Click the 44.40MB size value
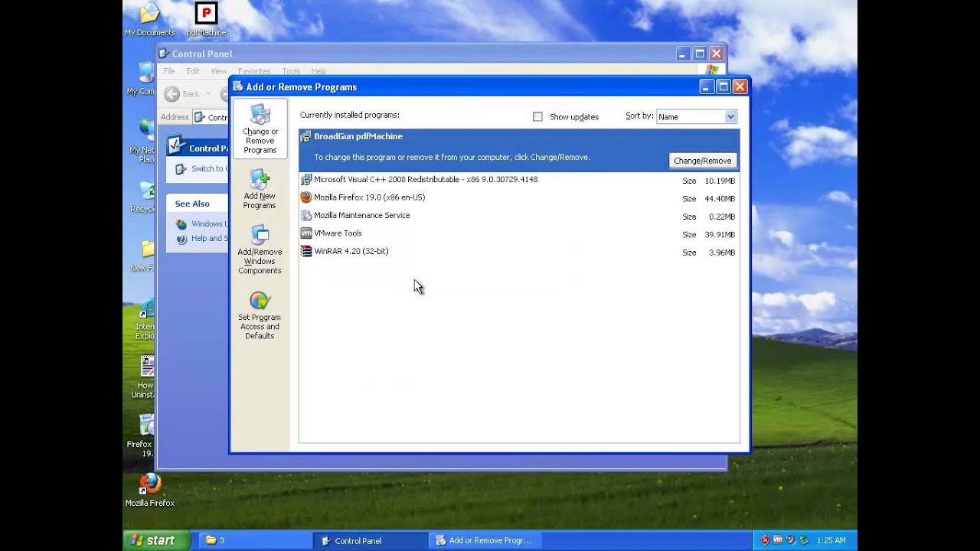 [720, 199]
